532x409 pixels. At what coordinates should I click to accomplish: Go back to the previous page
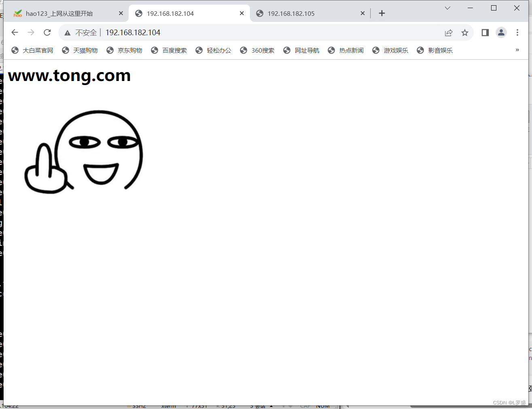tap(15, 32)
